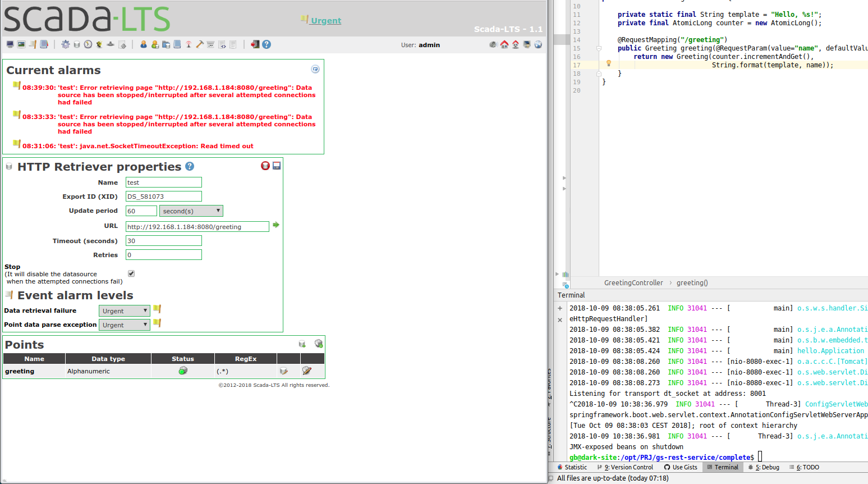Expand Point data parse exception level dropdown

125,325
